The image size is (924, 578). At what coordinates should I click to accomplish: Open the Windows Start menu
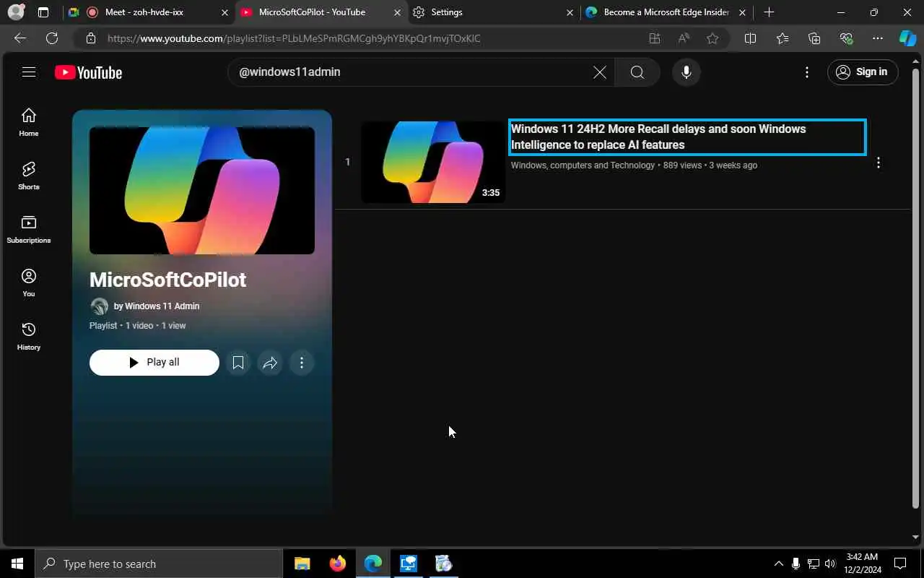pos(17,564)
